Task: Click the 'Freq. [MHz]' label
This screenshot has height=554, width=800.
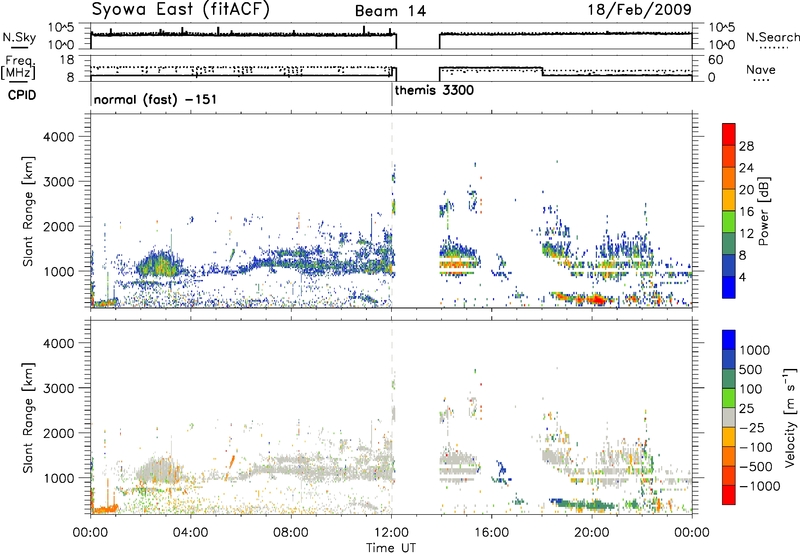Action: point(18,67)
